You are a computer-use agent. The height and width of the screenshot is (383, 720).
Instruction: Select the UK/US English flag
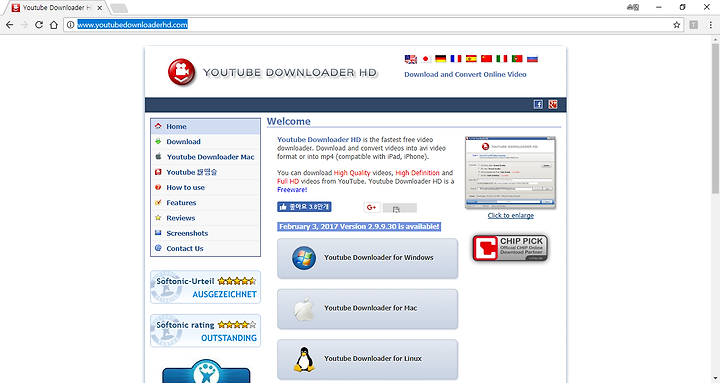[x=411, y=59]
